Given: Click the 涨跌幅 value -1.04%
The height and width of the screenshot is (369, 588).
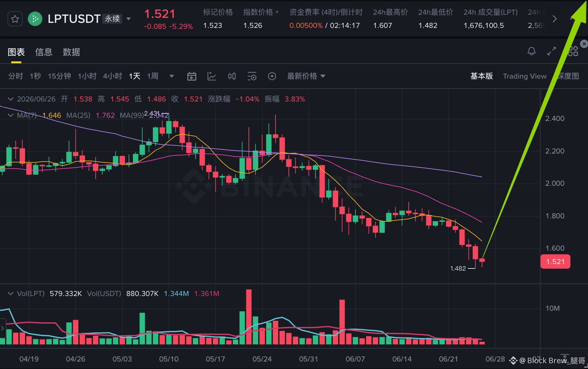Looking at the screenshot, I should [x=248, y=99].
